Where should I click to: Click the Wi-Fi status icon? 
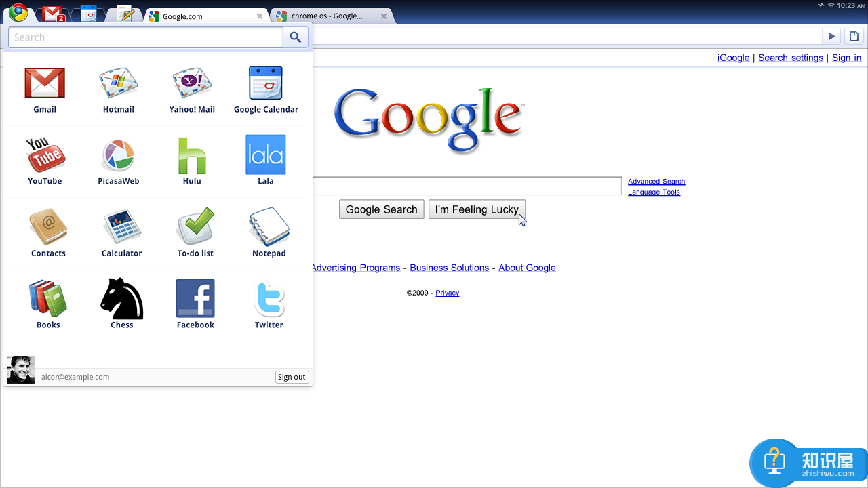click(x=831, y=5)
